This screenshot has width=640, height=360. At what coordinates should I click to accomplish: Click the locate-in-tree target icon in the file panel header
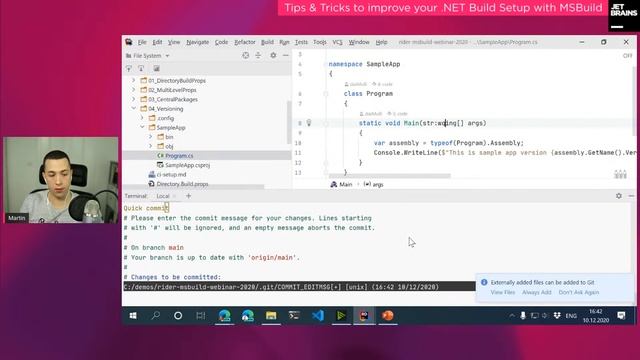coord(245,56)
